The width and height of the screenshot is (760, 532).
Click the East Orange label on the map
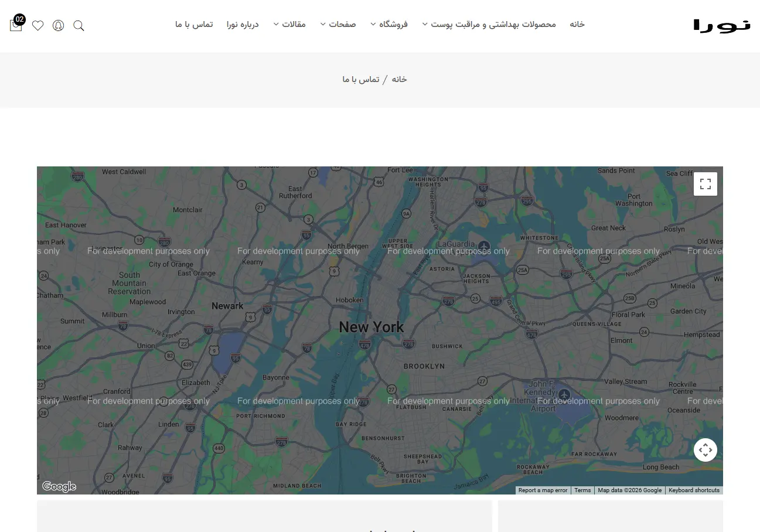point(196,273)
